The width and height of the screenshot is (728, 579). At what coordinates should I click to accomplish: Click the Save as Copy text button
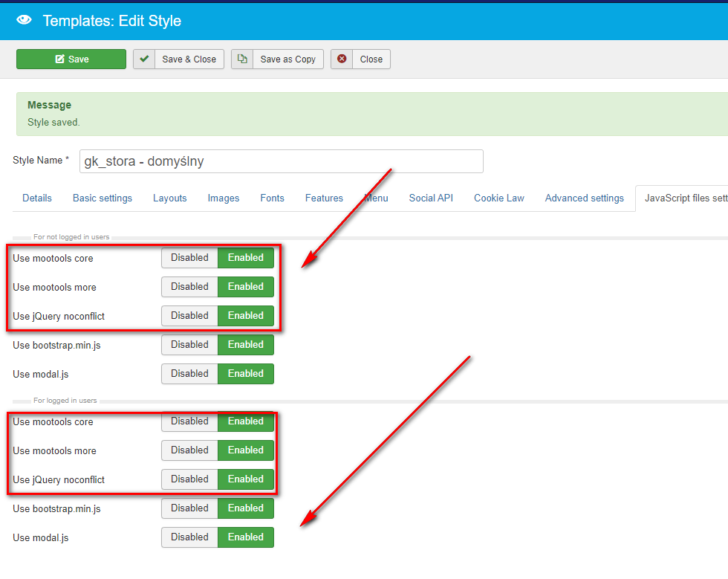coord(288,59)
